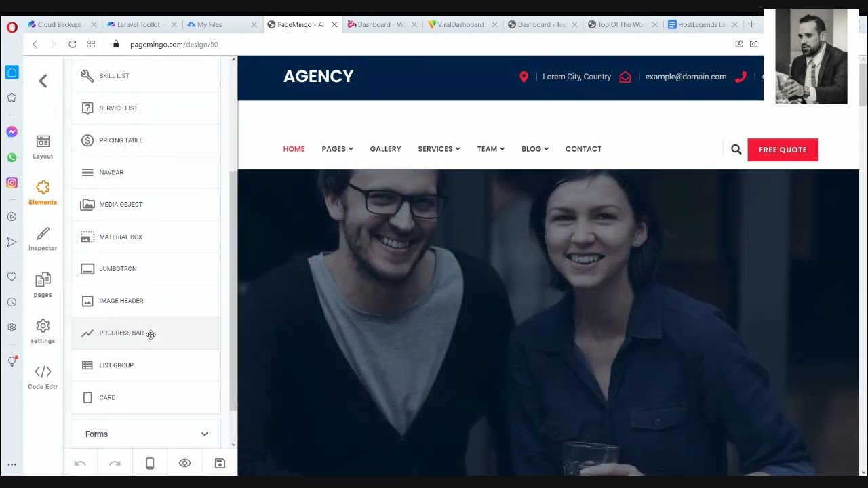Open the Inspector panel
This screenshot has height=488, width=868.
tap(43, 239)
